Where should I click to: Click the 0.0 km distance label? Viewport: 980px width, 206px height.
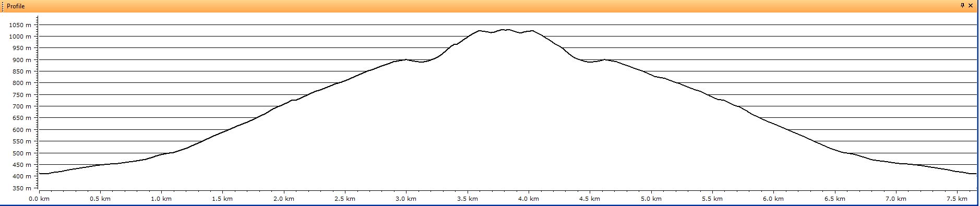[39, 199]
